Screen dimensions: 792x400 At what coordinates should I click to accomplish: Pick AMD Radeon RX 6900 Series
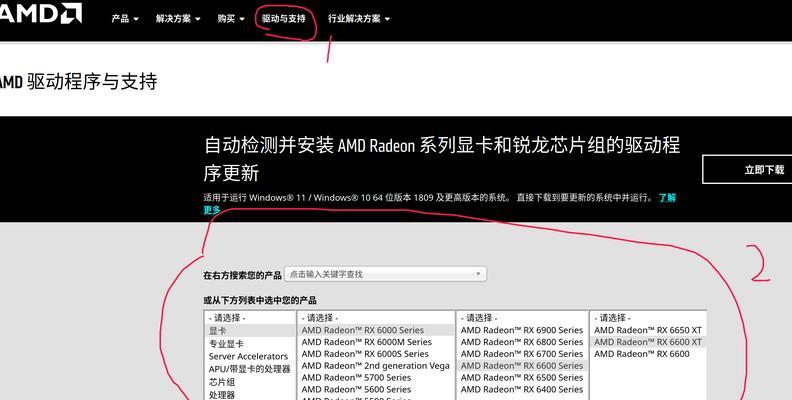[x=522, y=330]
